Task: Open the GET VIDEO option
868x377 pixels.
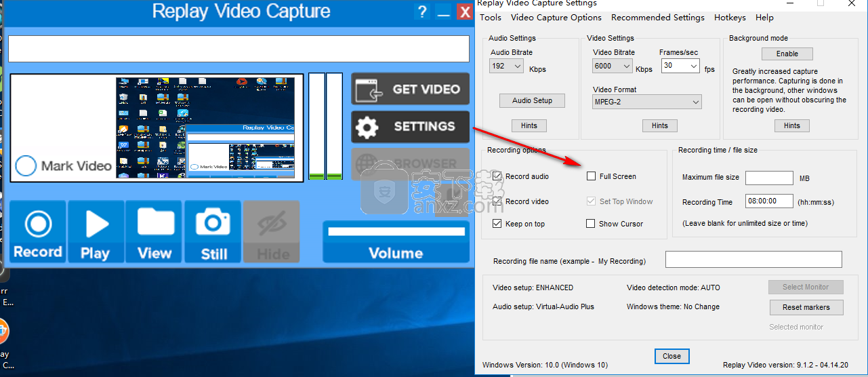Action: pyautogui.click(x=410, y=89)
